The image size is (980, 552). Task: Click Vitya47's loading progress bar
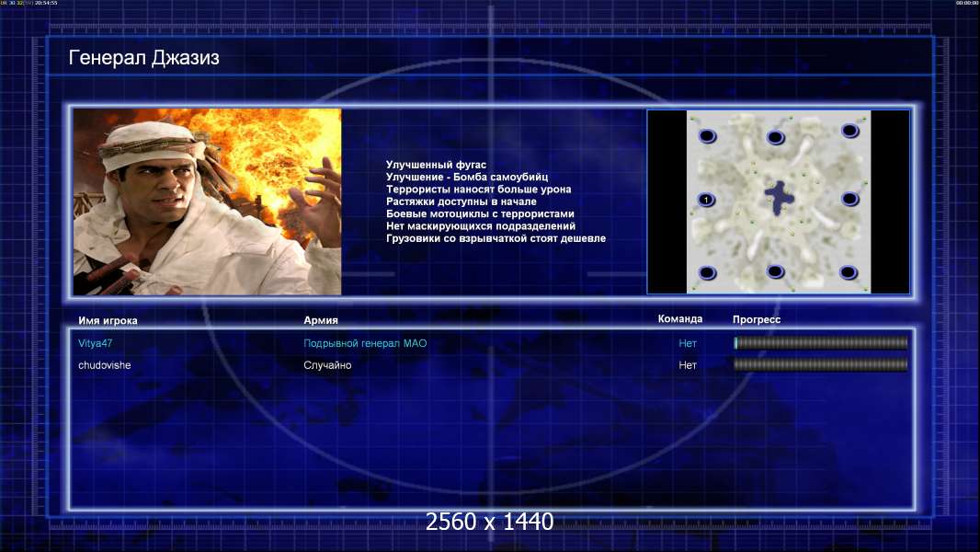(821, 342)
